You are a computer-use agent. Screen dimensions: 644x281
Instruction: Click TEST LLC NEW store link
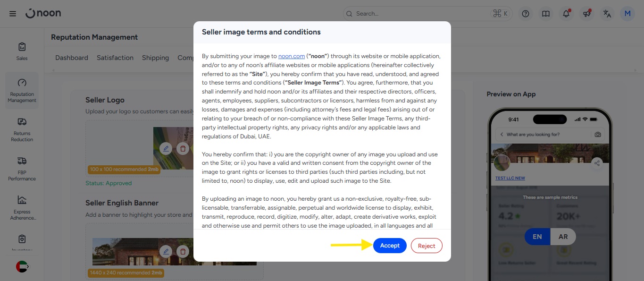click(x=510, y=178)
